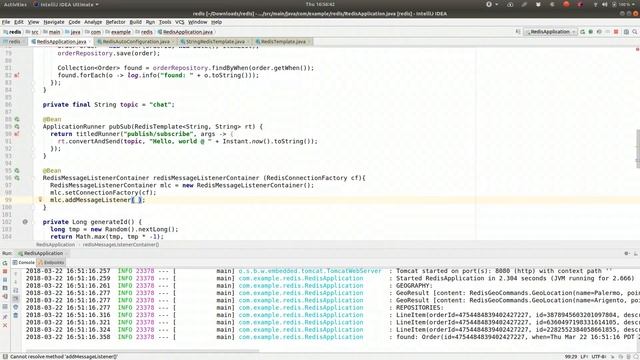Click RedisApplication.java breadcrumb in navigation bar
Image resolution: width=640 pixels, height=360 pixels.
185,32
